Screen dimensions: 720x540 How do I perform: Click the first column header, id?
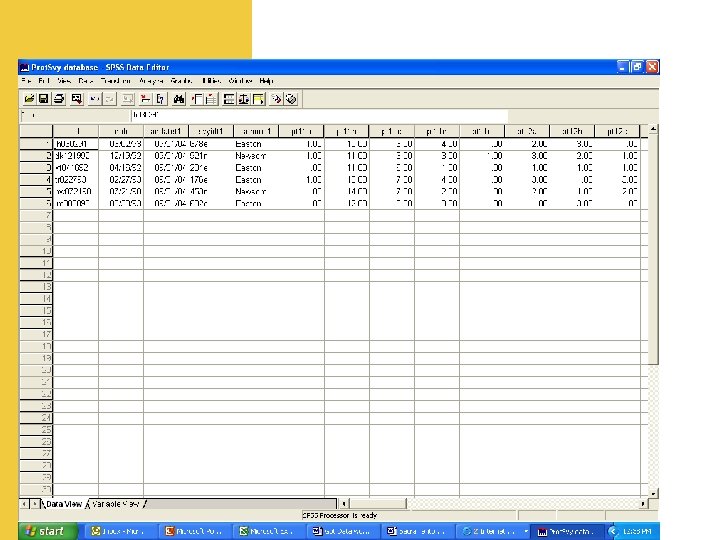click(x=76, y=131)
